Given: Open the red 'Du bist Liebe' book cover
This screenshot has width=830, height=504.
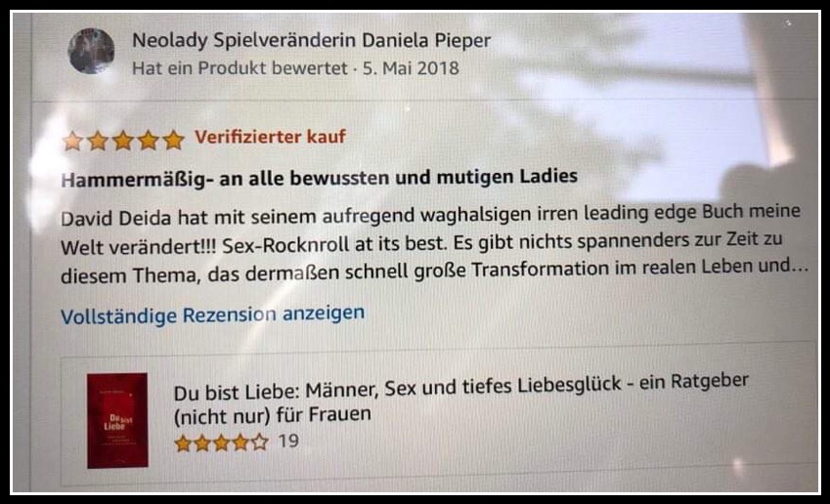Looking at the screenshot, I should click(117, 420).
